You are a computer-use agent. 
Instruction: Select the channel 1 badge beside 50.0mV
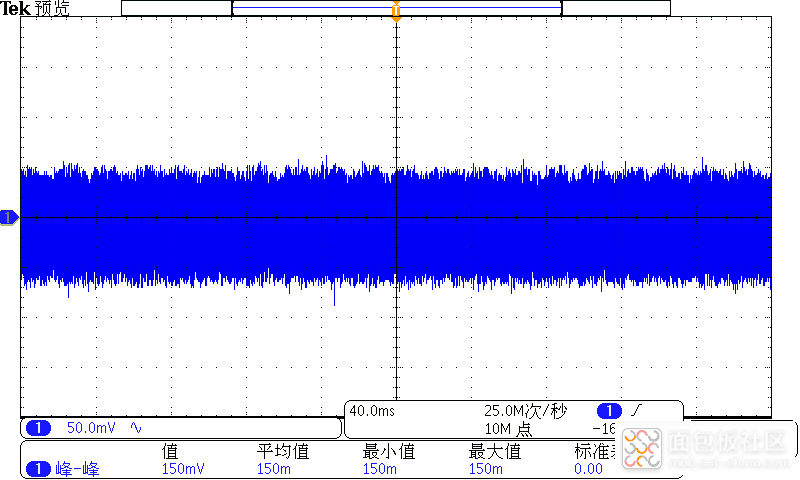coord(38,427)
